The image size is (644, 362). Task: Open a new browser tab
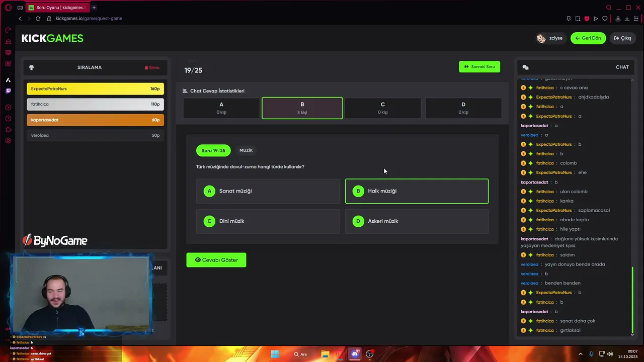click(94, 8)
